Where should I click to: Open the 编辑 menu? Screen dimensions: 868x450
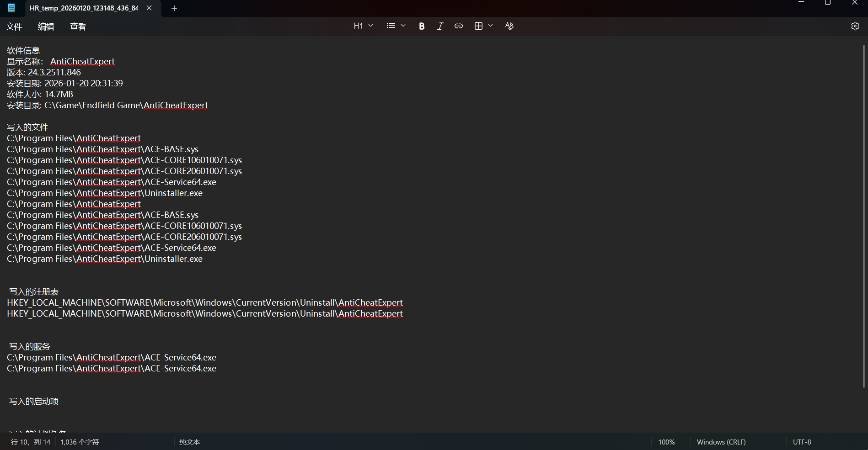click(46, 26)
